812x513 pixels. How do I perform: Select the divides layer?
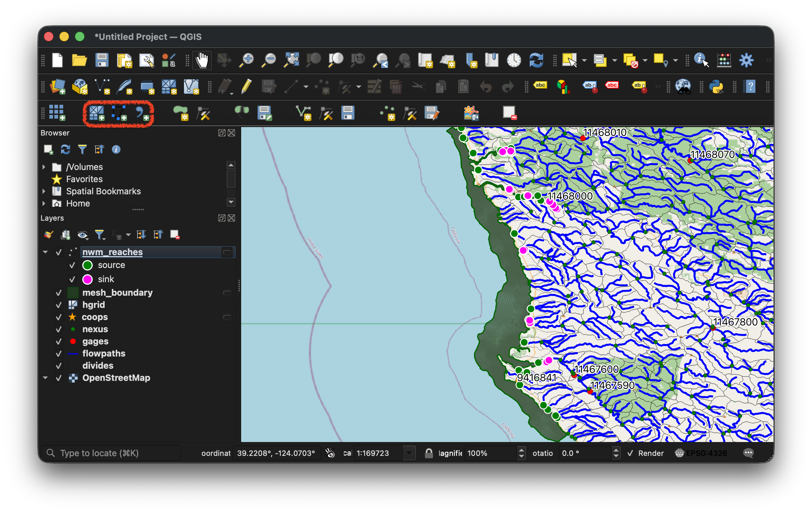tap(98, 366)
